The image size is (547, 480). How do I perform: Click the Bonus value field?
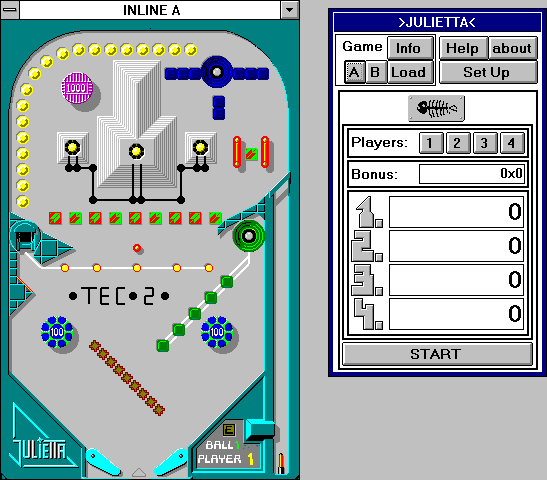click(x=472, y=174)
